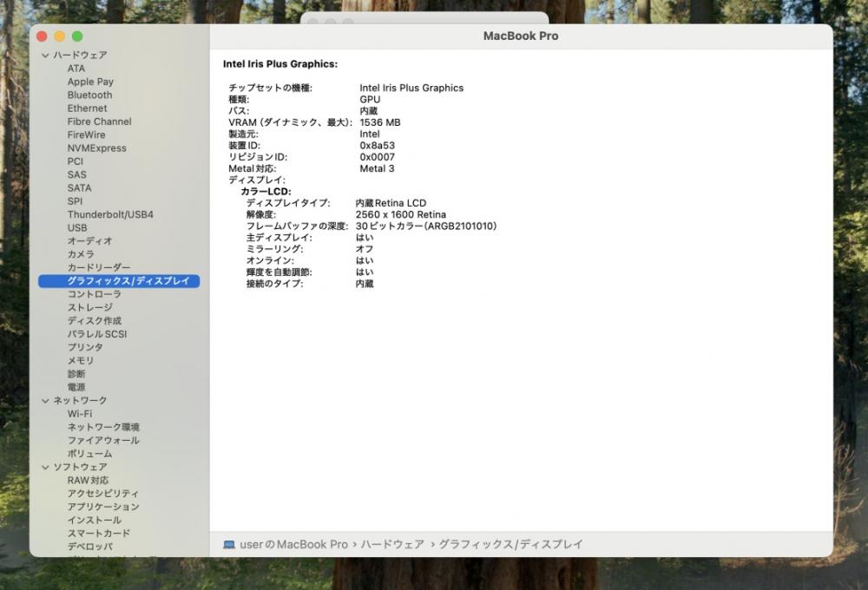Click ハードウェア in the path bar
The image size is (868, 590).
(x=392, y=545)
